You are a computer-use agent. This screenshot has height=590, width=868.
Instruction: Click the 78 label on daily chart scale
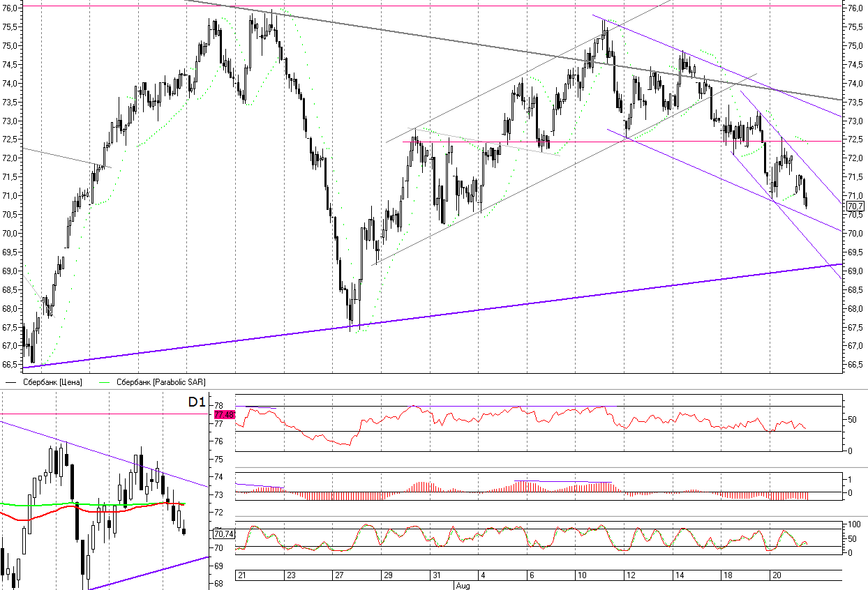pyautogui.click(x=218, y=406)
